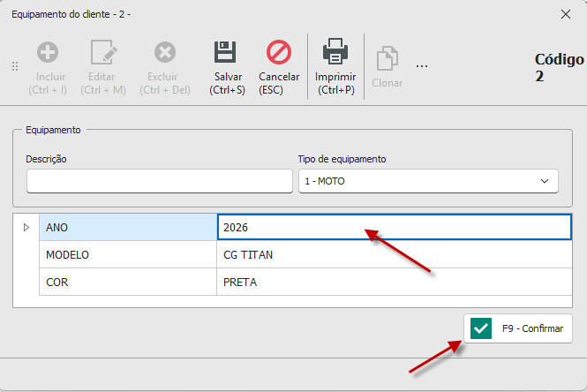Screen dimensions: 587x392
Task: Focus the Descrição input field
Action: pyautogui.click(x=160, y=181)
